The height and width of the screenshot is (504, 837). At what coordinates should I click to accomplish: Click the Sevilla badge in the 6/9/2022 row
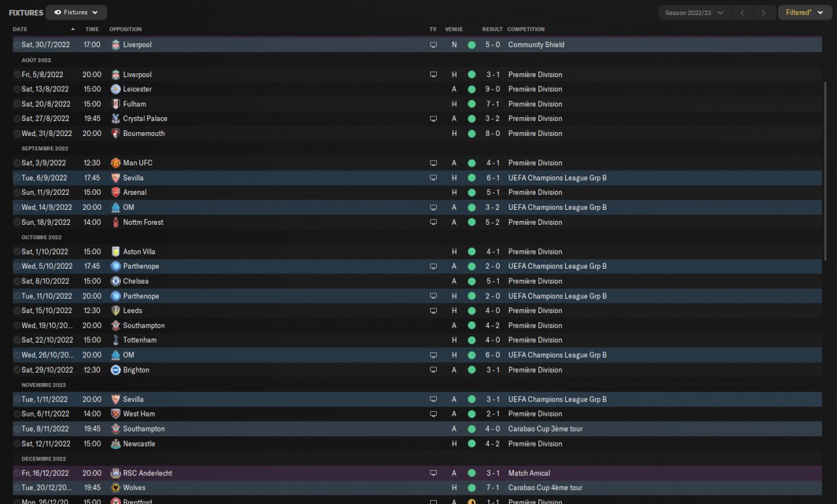click(115, 178)
